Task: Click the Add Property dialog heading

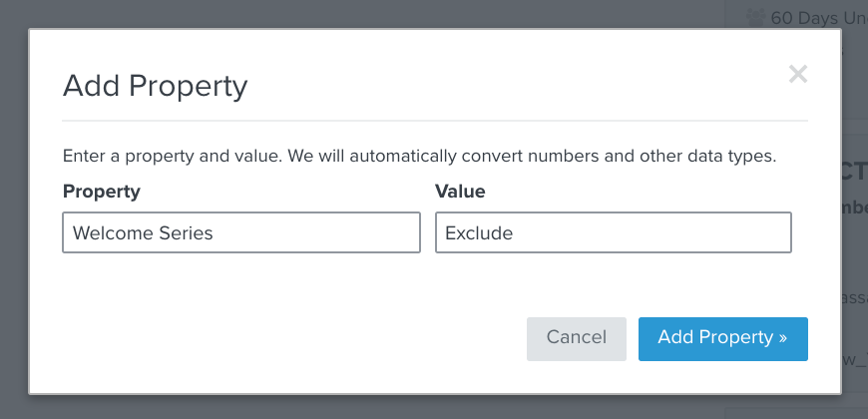Action: pyautogui.click(x=155, y=87)
